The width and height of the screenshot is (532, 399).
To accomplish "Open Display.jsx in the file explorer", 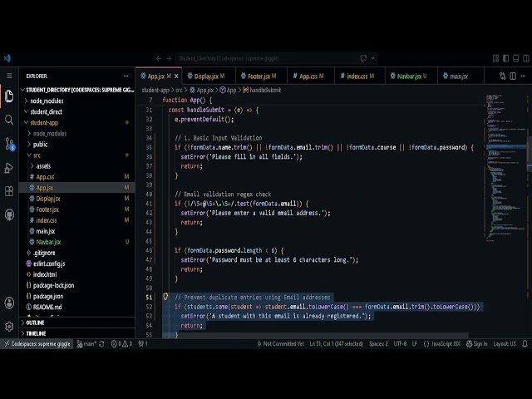I will 77,199.
